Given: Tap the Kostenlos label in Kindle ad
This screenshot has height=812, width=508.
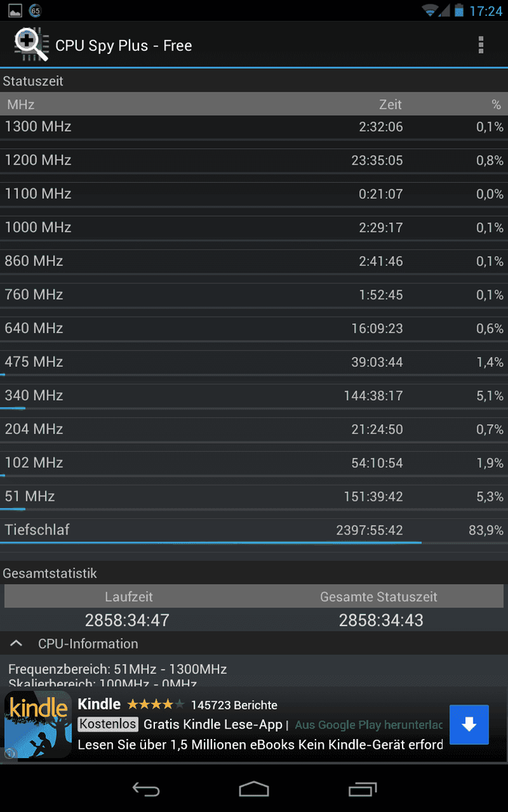Looking at the screenshot, I should [108, 724].
